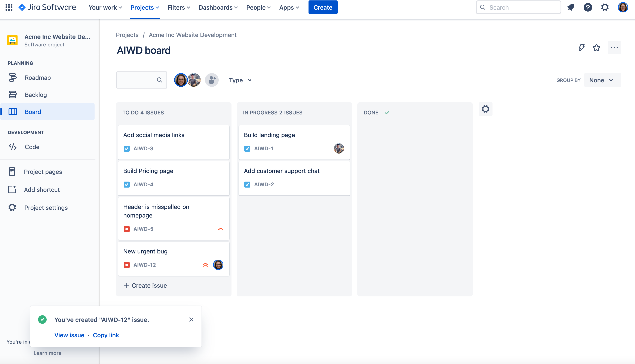This screenshot has width=635, height=364.
Task: Open the global settings gear icon
Action: [605, 7]
